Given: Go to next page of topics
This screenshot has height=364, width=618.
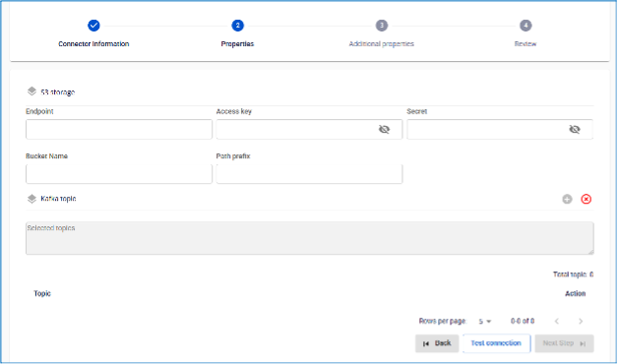Looking at the screenshot, I should point(581,322).
